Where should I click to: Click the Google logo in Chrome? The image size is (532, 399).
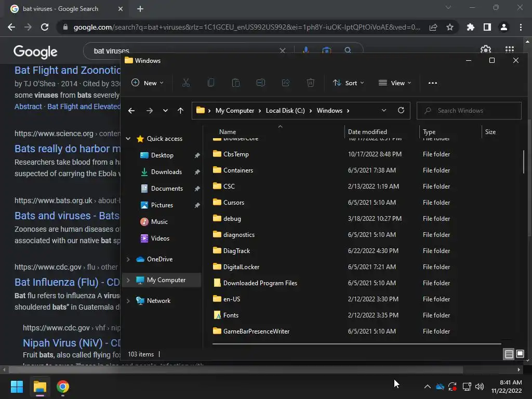point(35,51)
